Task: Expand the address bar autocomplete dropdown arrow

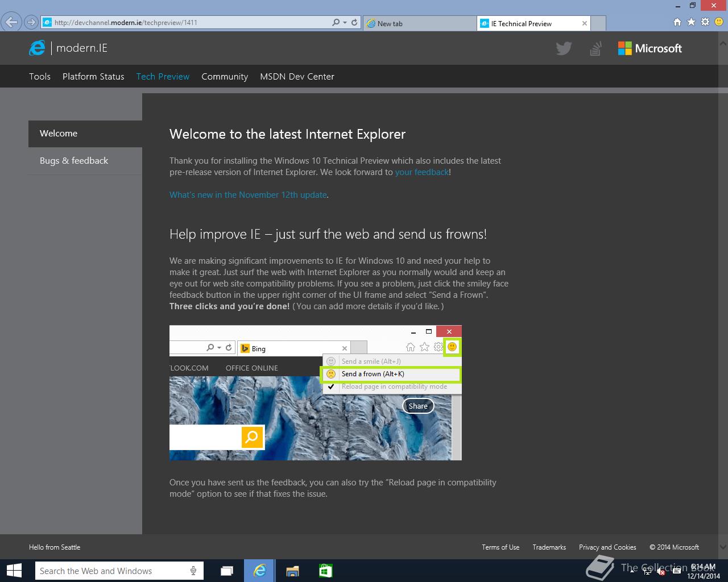Action: [x=345, y=23]
